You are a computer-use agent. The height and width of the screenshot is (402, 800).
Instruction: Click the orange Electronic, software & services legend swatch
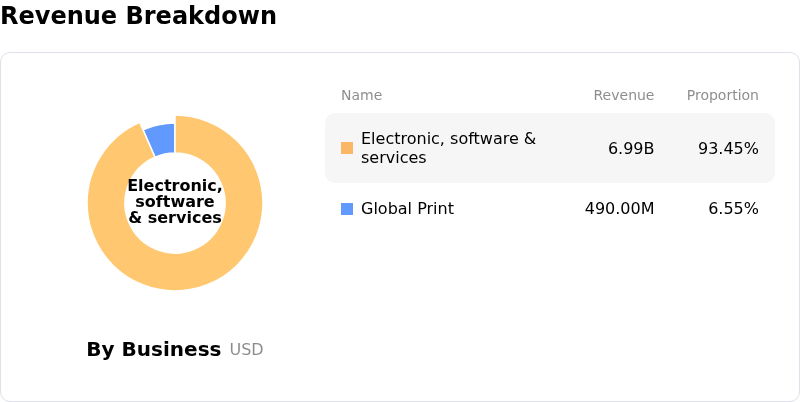347,148
